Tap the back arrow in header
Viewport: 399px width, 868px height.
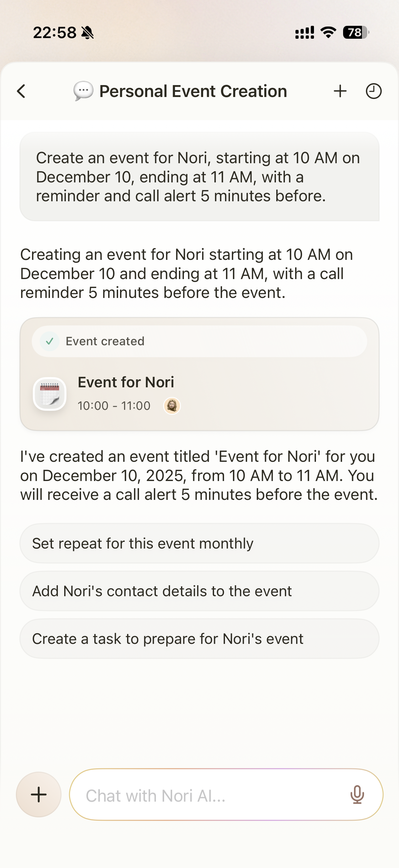tap(21, 91)
